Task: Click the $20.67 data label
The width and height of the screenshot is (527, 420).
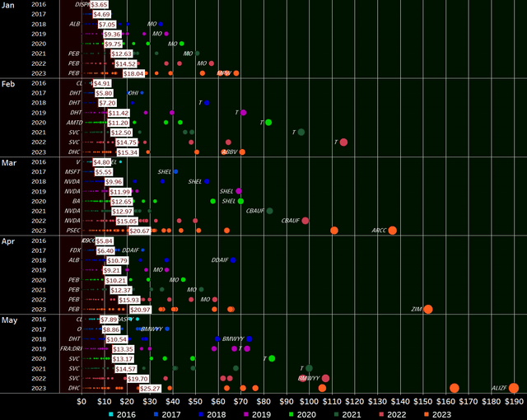Action: (x=139, y=231)
